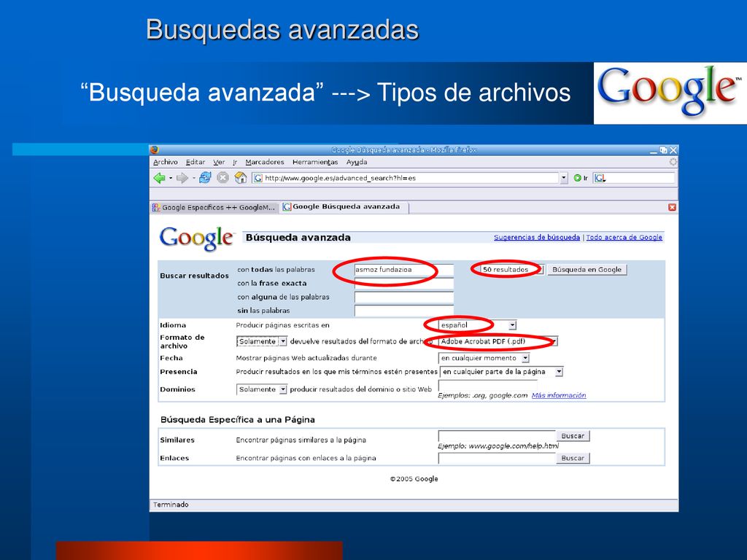Open 'en cualquier parte de la página' dropdown
This screenshot has height=560, width=747.
tap(502, 372)
